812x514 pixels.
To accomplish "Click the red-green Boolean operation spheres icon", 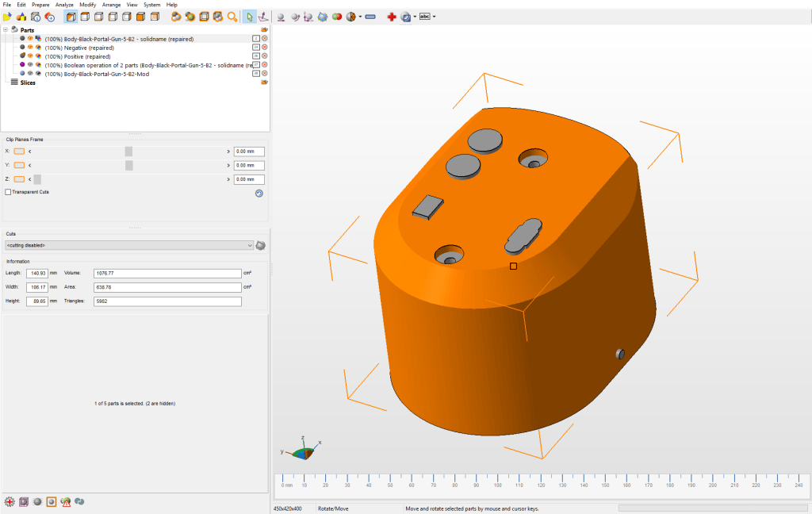I will pos(337,17).
